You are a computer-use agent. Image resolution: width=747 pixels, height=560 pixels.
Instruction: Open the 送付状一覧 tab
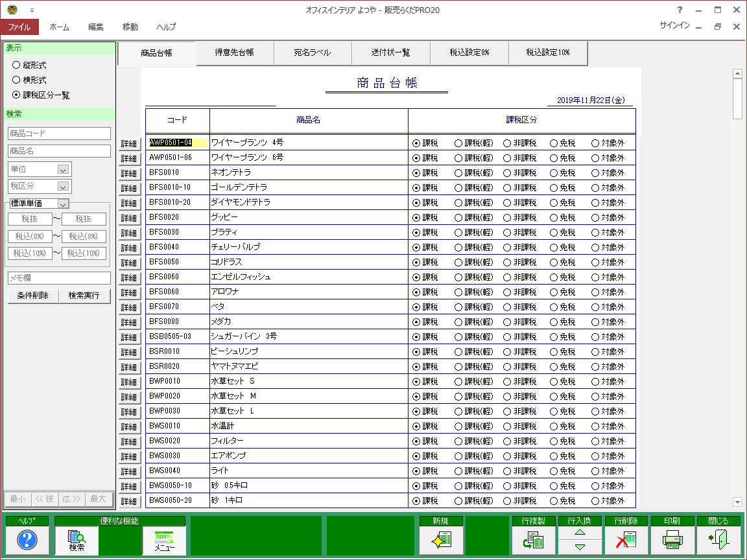tap(390, 53)
